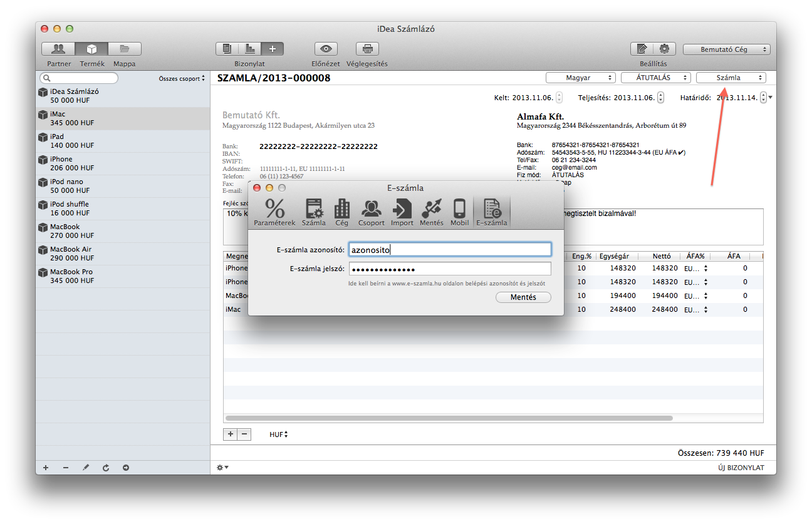Open Magyar language dropdown
The height and width of the screenshot is (524, 812).
[581, 78]
